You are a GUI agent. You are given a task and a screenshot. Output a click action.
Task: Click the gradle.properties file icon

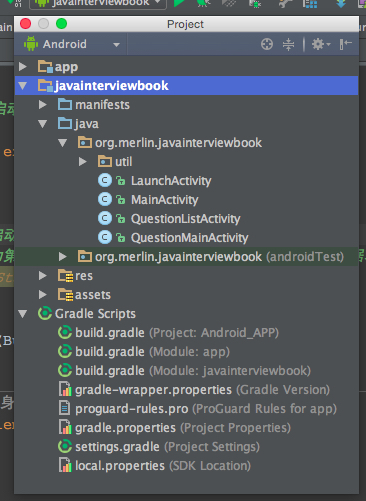pyautogui.click(x=65, y=428)
